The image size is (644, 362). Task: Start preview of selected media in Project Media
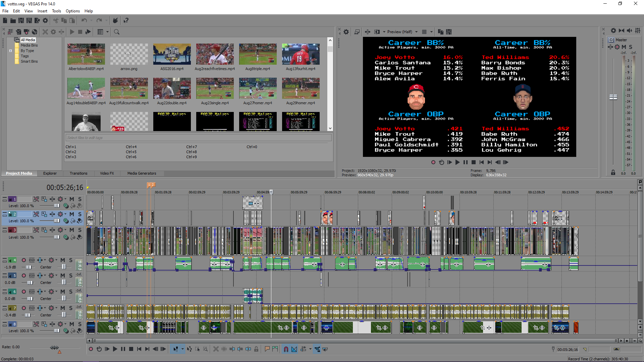click(72, 32)
